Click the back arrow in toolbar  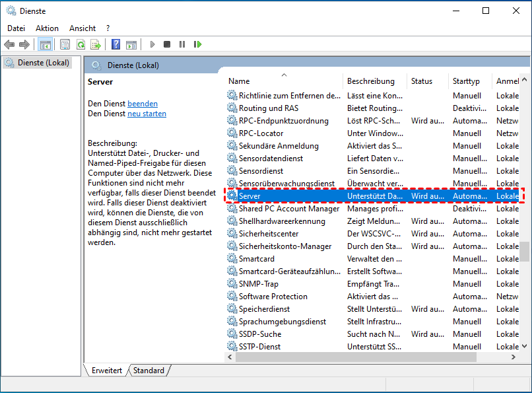[x=9, y=44]
